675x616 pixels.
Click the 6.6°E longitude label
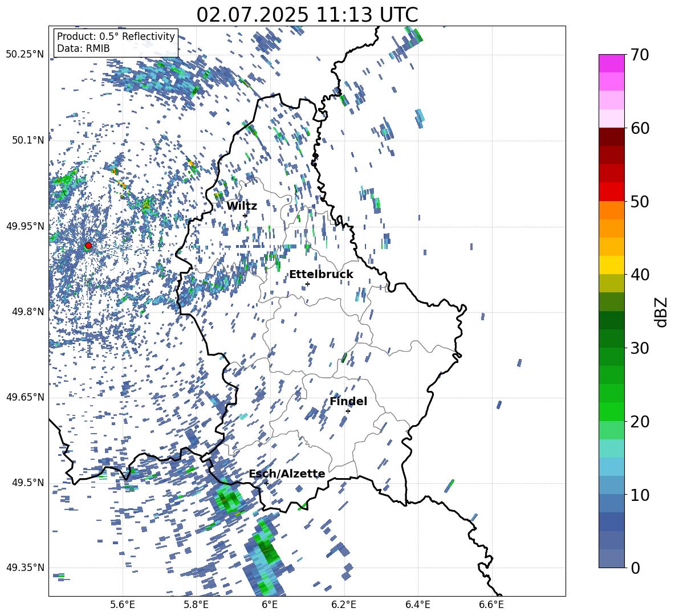[491, 605]
